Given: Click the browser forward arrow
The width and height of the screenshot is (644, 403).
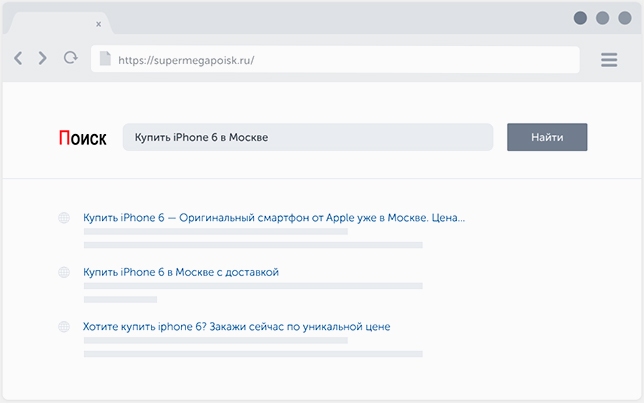Looking at the screenshot, I should [x=42, y=58].
